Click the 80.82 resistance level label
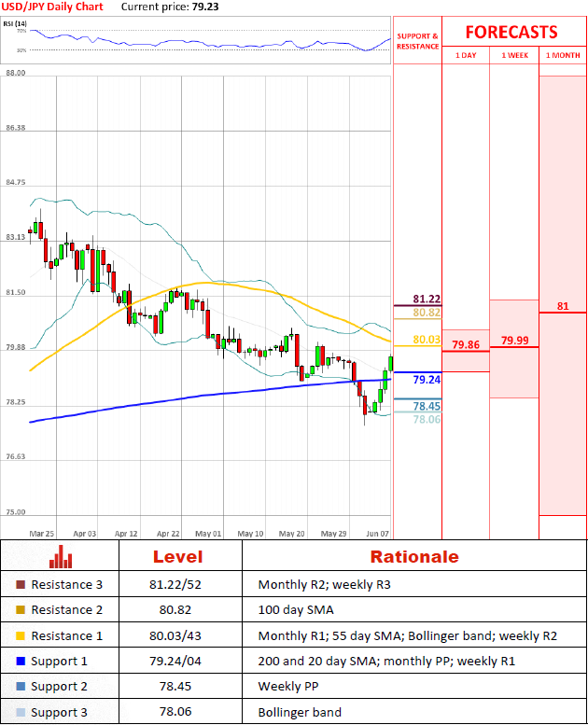Screen dimensions: 588x725 click(427, 313)
